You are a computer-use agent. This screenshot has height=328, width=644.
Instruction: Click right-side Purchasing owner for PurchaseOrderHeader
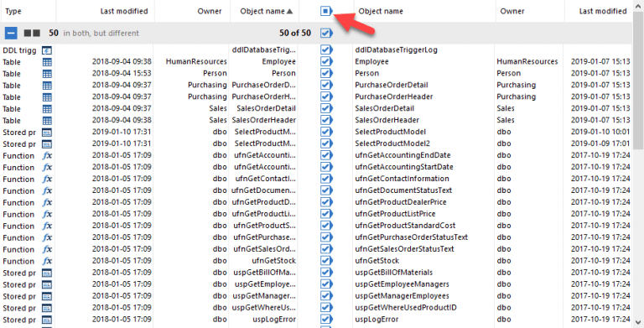point(517,96)
